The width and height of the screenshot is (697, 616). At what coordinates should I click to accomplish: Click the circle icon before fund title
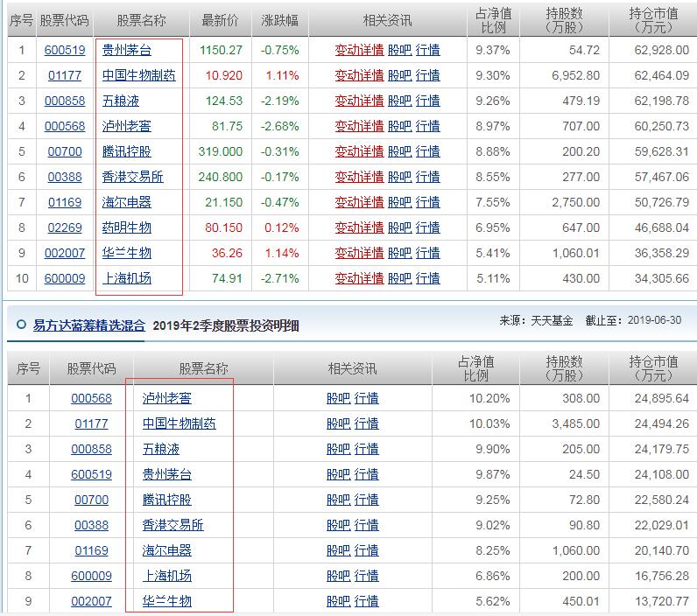point(21,325)
